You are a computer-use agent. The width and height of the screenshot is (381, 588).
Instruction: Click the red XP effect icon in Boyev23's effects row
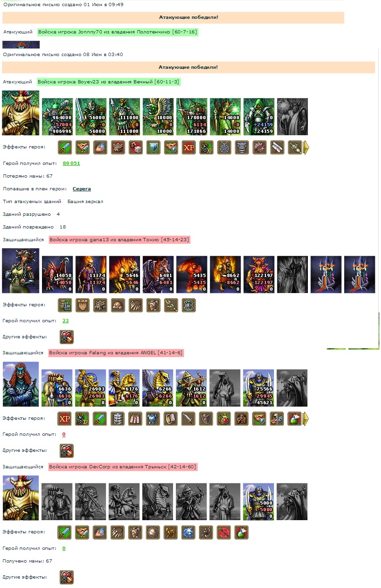[189, 147]
